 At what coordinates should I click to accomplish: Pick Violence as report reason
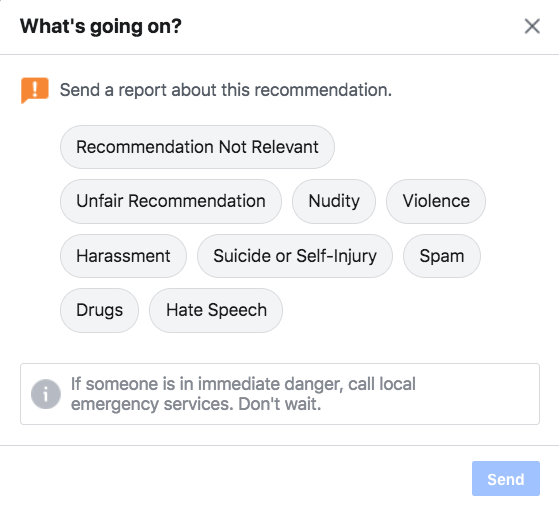pos(436,201)
